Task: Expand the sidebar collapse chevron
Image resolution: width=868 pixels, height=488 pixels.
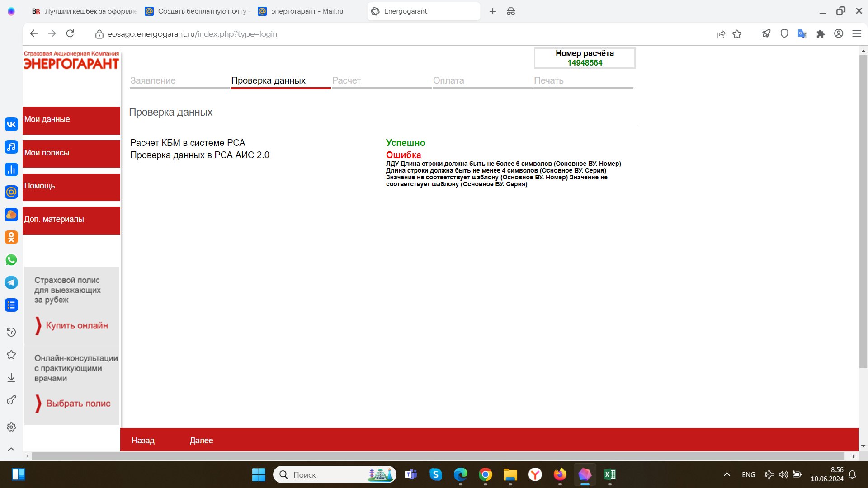Action: coord(11,449)
